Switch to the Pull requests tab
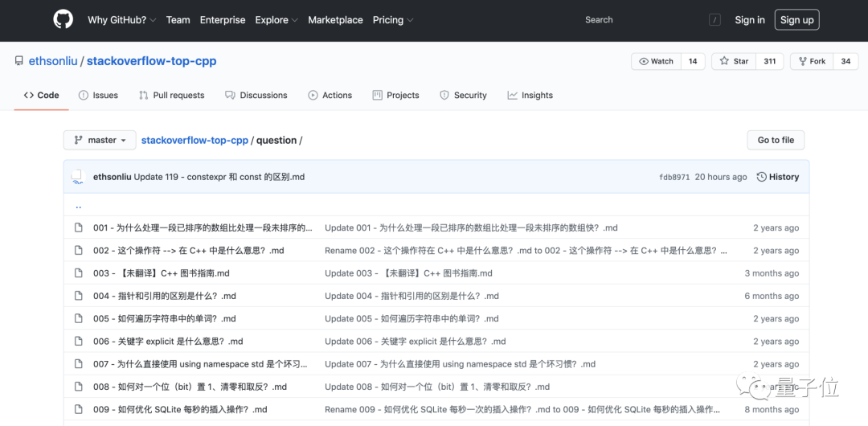868x426 pixels. tap(172, 96)
